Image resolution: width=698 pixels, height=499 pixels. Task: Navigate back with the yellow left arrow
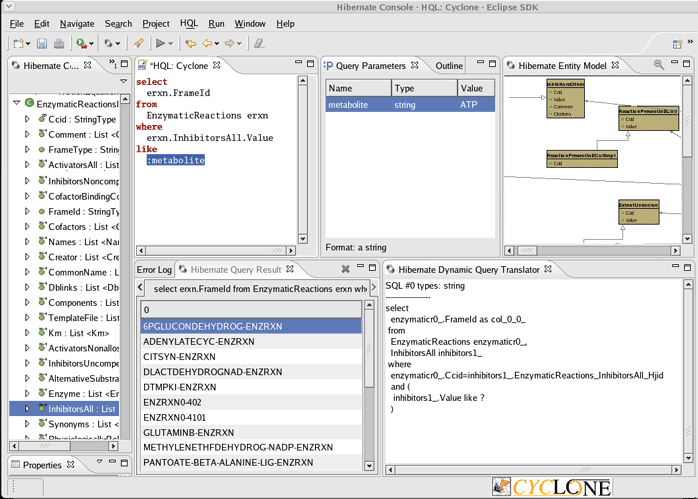click(x=207, y=43)
